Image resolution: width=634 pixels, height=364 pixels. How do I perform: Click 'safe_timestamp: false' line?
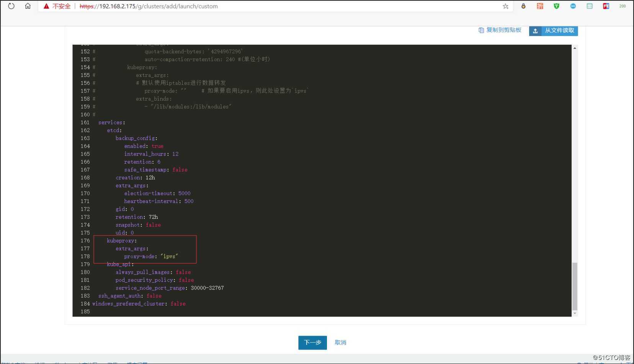pos(156,170)
